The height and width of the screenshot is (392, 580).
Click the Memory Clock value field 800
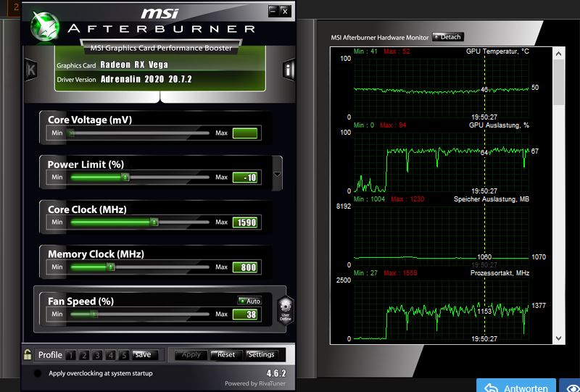coord(245,267)
